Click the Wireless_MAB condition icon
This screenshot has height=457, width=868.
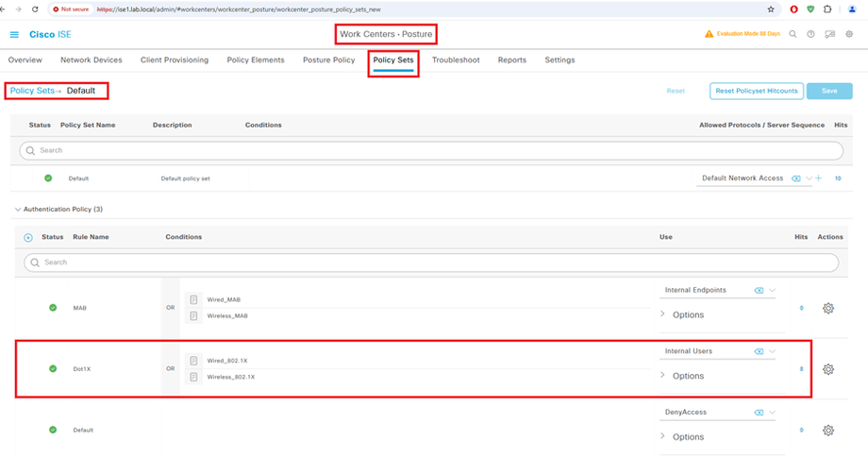[x=193, y=315]
